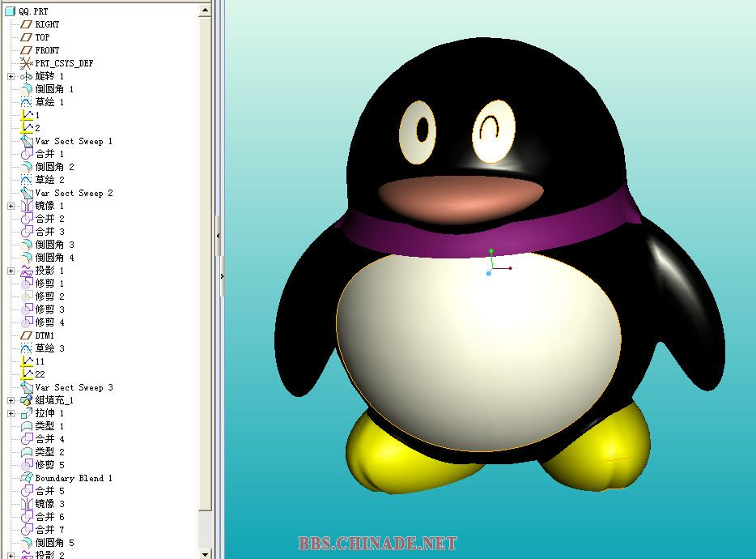Screen dimensions: 756x559
Task: Click the DTM1 datum plane icon
Action: [26, 335]
